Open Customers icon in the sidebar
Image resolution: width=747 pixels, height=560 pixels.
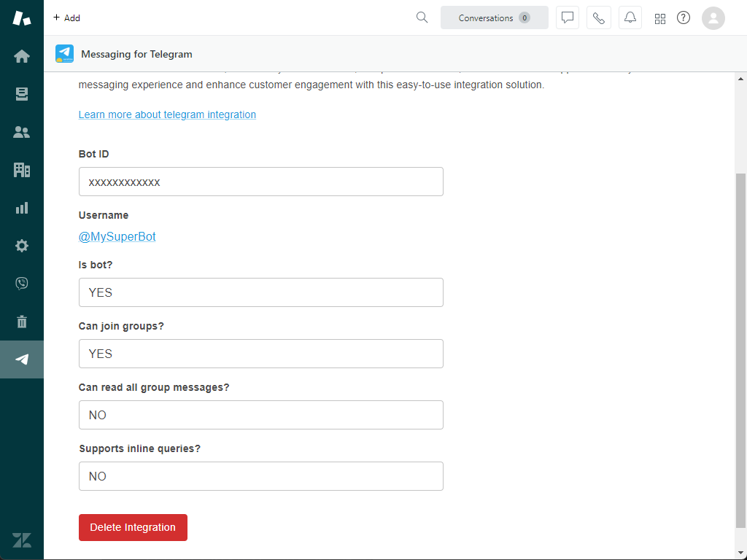[22, 132]
